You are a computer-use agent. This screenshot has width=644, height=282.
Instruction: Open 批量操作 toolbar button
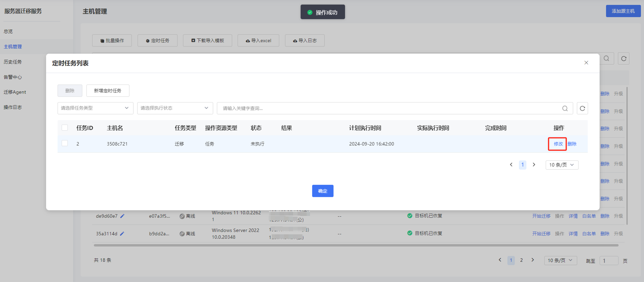(x=112, y=41)
